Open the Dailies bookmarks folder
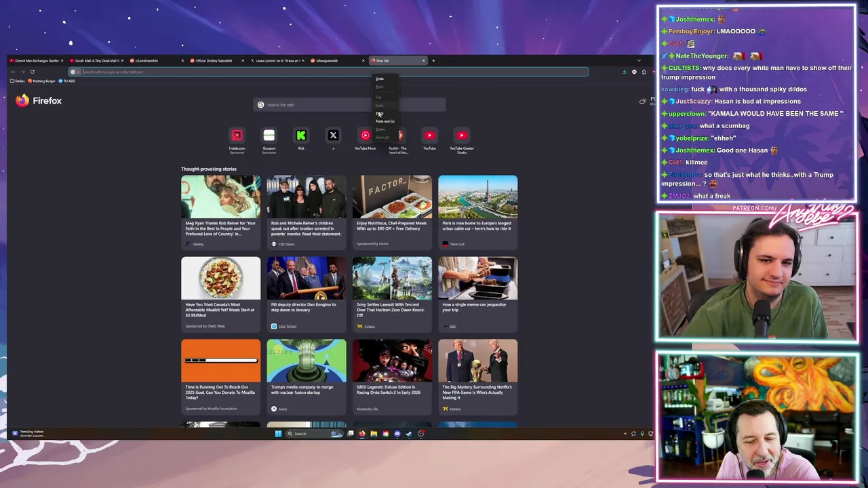The width and height of the screenshot is (868, 488). (18, 81)
